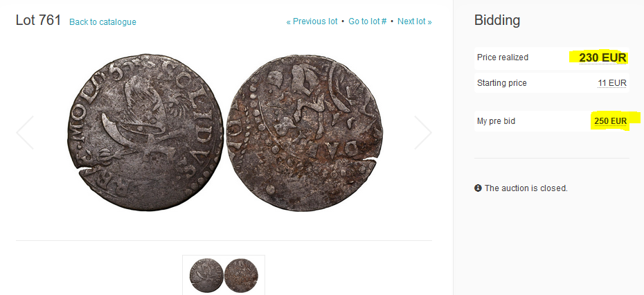This screenshot has height=295, width=644.
Task: Show the previous coin image with left chevron
Action: tap(25, 133)
